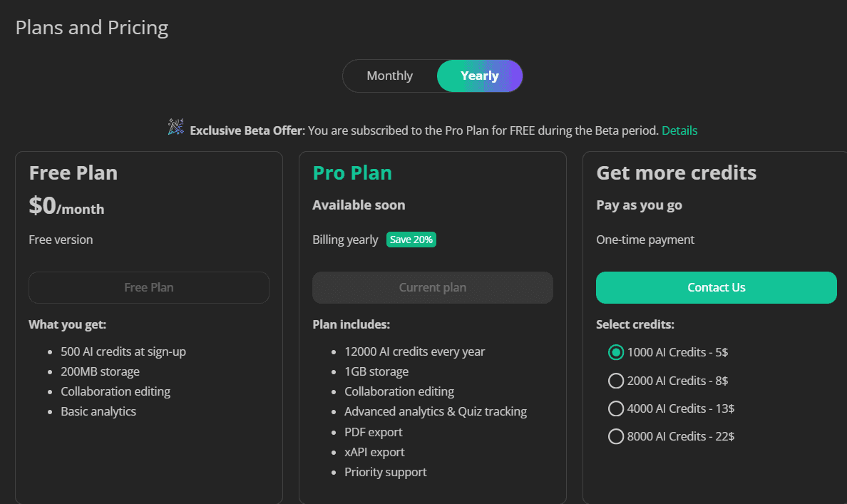
Task: Switch billing to Monthly
Action: point(389,76)
